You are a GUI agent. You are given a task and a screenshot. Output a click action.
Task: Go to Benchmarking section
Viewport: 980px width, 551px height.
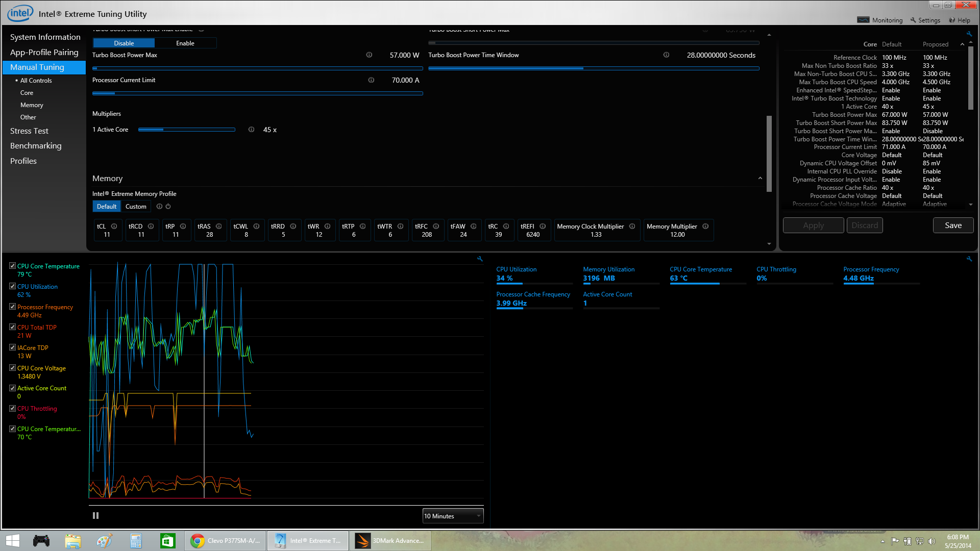(x=36, y=146)
